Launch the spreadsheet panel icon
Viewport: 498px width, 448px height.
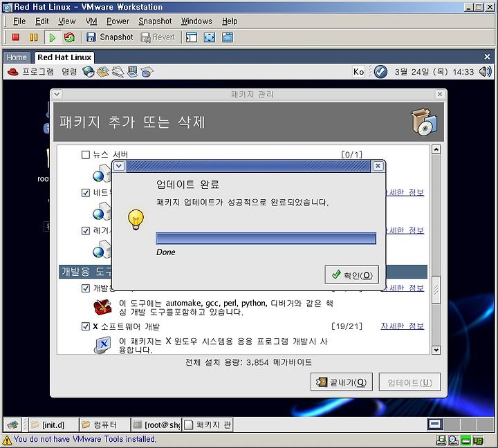pyautogui.click(x=147, y=72)
